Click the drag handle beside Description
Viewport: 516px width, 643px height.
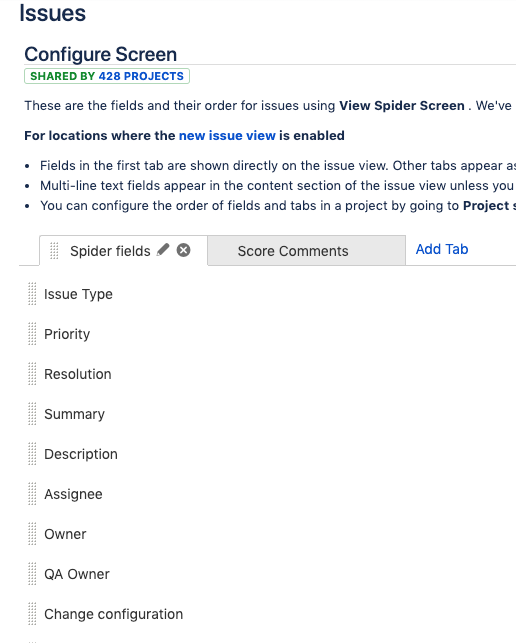pyautogui.click(x=32, y=454)
